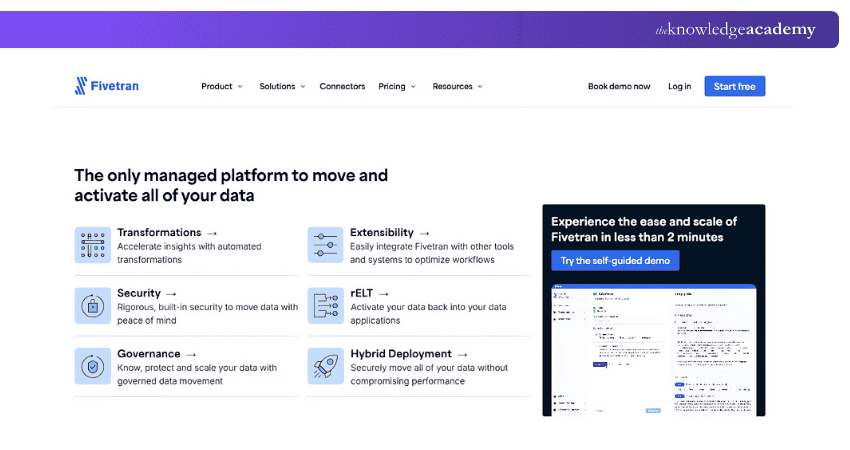Open the Product menu item
The image size is (850, 450).
click(x=217, y=86)
